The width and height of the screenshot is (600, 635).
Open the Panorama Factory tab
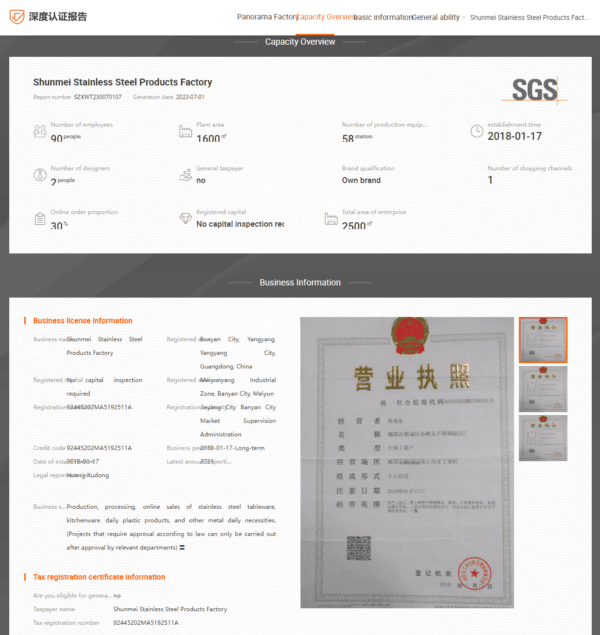tap(267, 17)
